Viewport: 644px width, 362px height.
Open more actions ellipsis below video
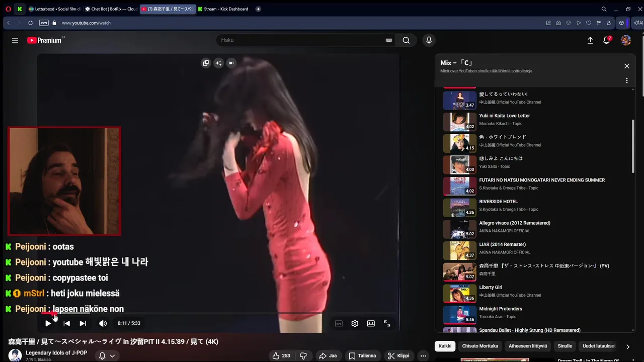[x=423, y=355]
